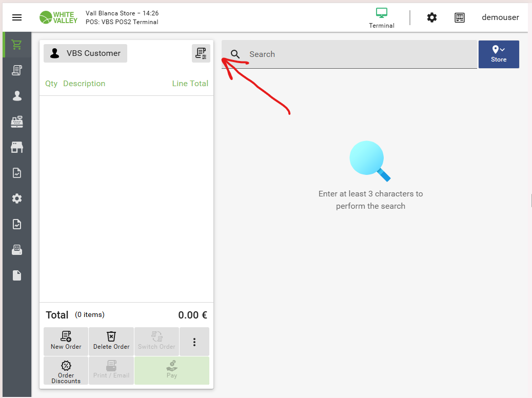532x398 pixels.
Task: Open the printer/fax sidebar icon
Action: (16, 250)
